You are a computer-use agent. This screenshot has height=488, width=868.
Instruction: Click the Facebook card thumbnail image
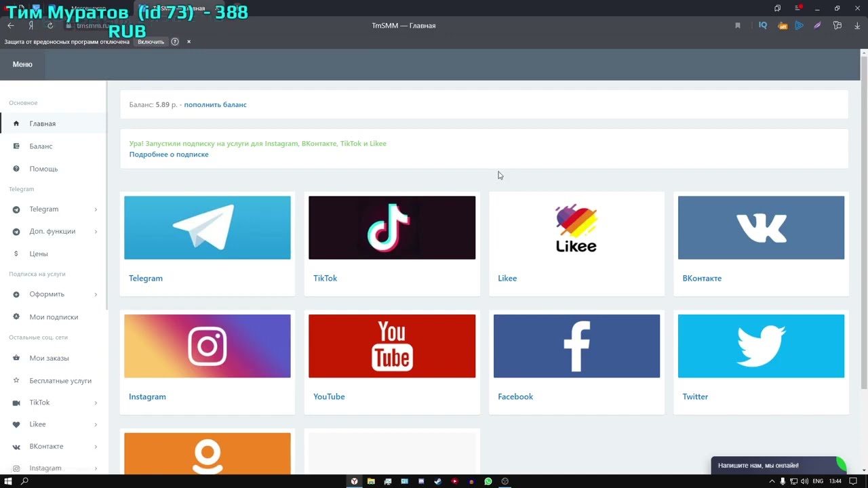576,346
